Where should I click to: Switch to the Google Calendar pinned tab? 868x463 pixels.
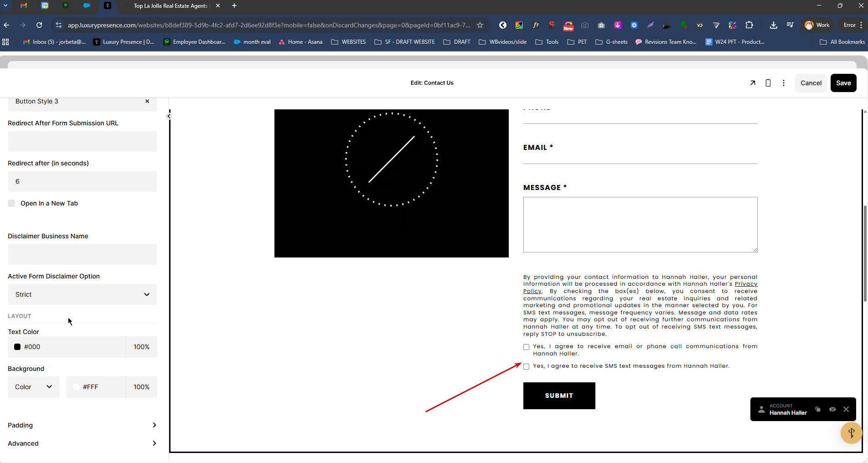coord(45,5)
